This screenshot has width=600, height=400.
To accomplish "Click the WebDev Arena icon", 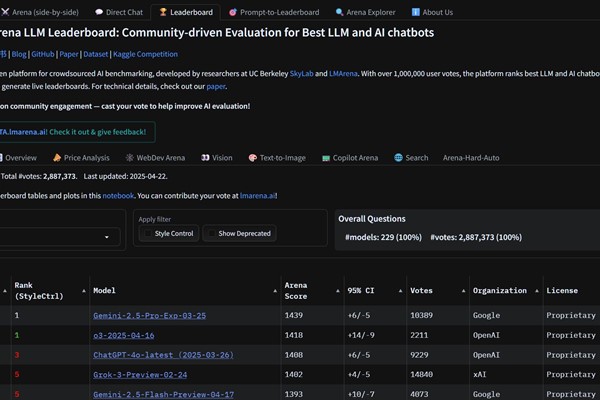I will [130, 158].
